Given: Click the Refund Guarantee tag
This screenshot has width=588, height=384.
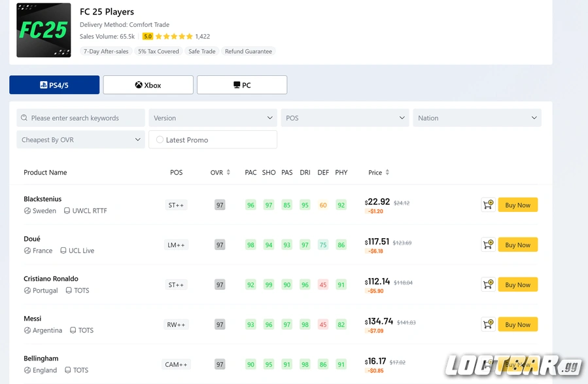Looking at the screenshot, I should click(248, 52).
